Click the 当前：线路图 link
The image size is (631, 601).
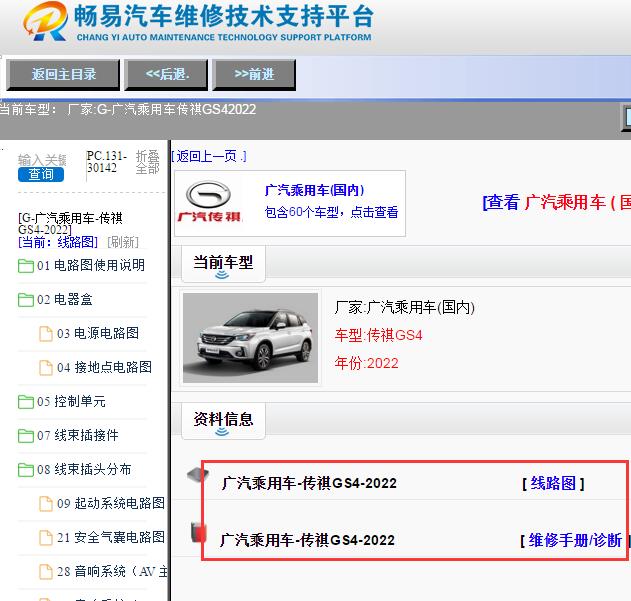(x=58, y=242)
